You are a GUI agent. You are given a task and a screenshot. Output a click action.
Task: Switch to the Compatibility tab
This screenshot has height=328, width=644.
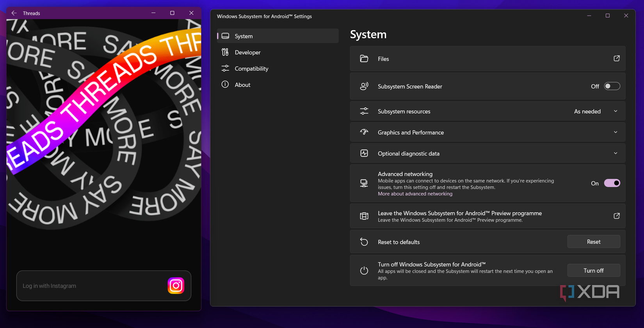278,68
